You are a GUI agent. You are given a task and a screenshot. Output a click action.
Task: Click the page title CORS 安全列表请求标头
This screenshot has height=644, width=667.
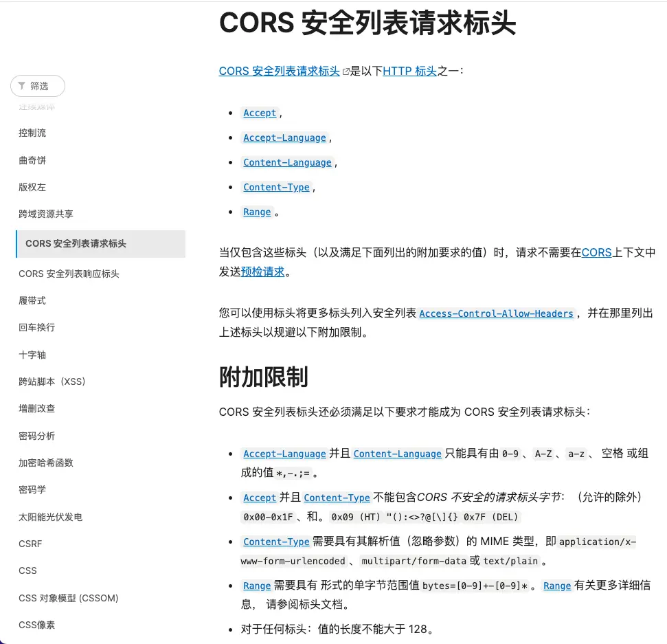tap(368, 23)
